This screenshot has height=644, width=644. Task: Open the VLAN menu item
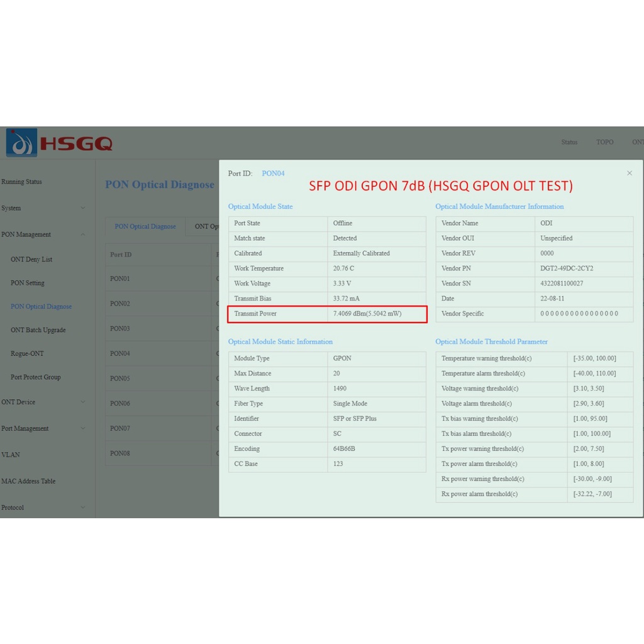coord(11,455)
